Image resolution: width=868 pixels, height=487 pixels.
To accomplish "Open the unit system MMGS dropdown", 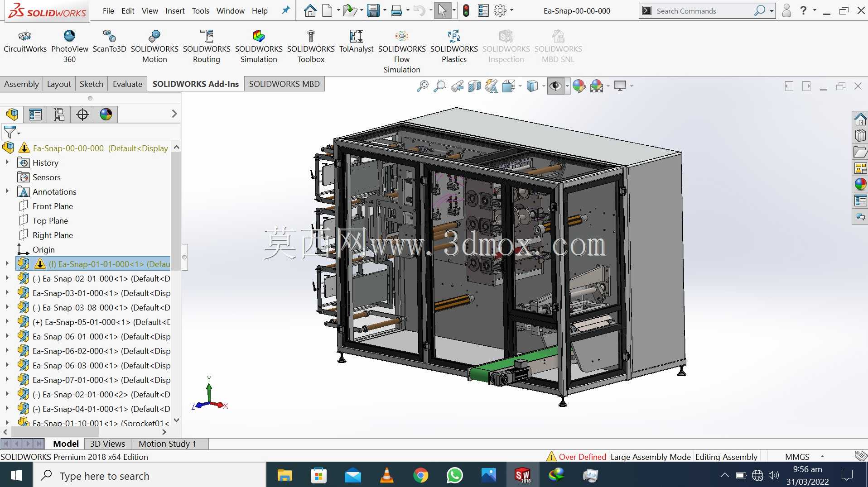I will [822, 457].
